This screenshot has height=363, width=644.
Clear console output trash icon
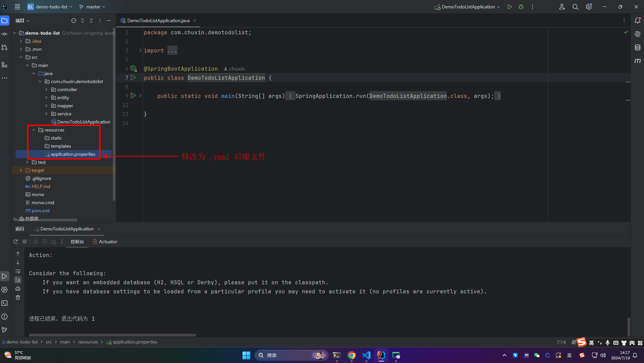18,297
